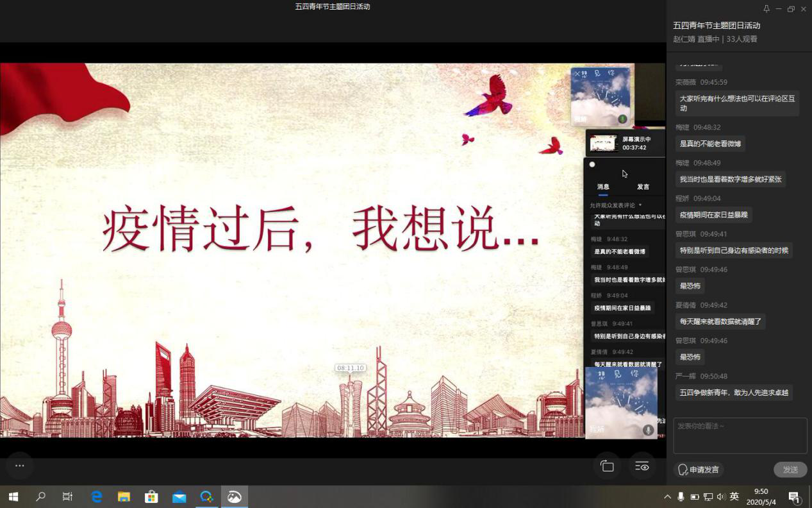This screenshot has width=812, height=508.
Task: Click the volume icon in system tray
Action: (721, 497)
